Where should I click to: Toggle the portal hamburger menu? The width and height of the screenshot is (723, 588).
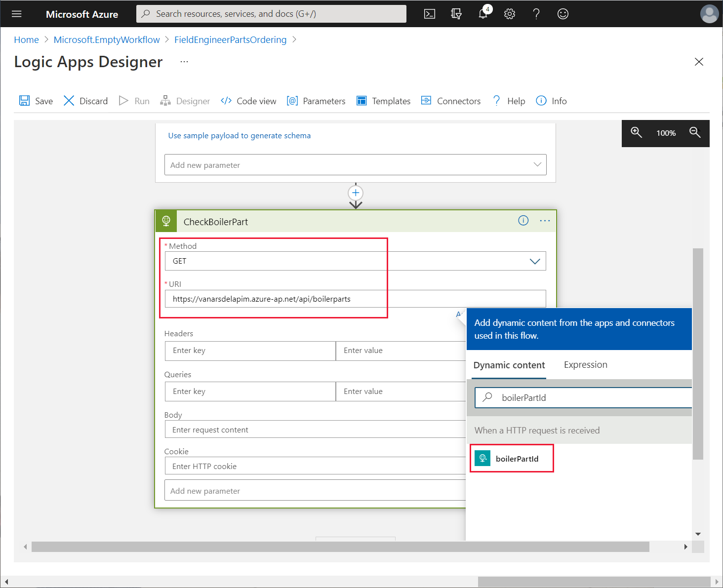17,14
